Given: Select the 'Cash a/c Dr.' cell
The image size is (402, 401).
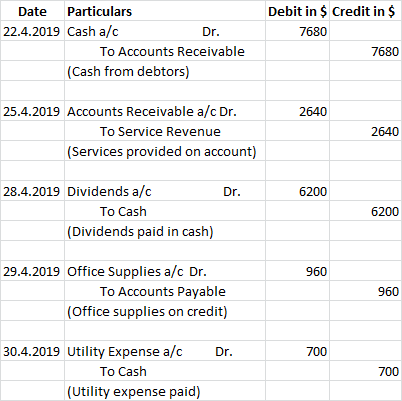Looking at the screenshot, I should coord(165,31).
